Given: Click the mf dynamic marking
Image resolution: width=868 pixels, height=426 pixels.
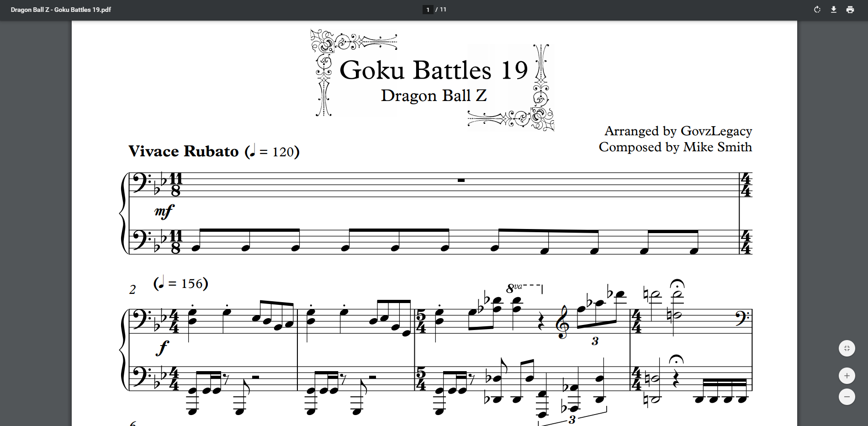Looking at the screenshot, I should 164,211.
